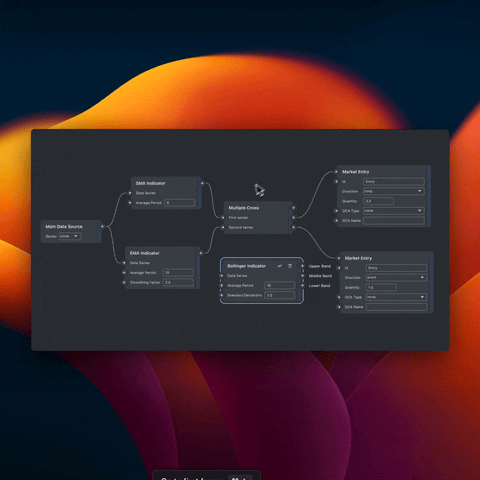Viewport: 480px width, 480px height.
Task: Select the Multiple Cross node title
Action: 244,208
